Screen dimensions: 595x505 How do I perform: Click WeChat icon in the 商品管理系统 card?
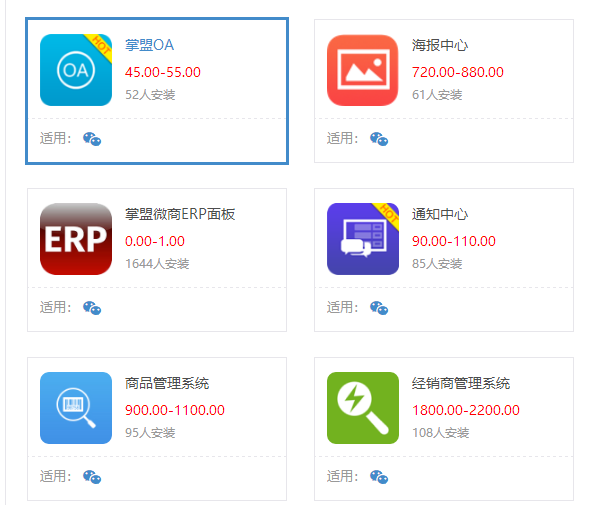[x=92, y=477]
